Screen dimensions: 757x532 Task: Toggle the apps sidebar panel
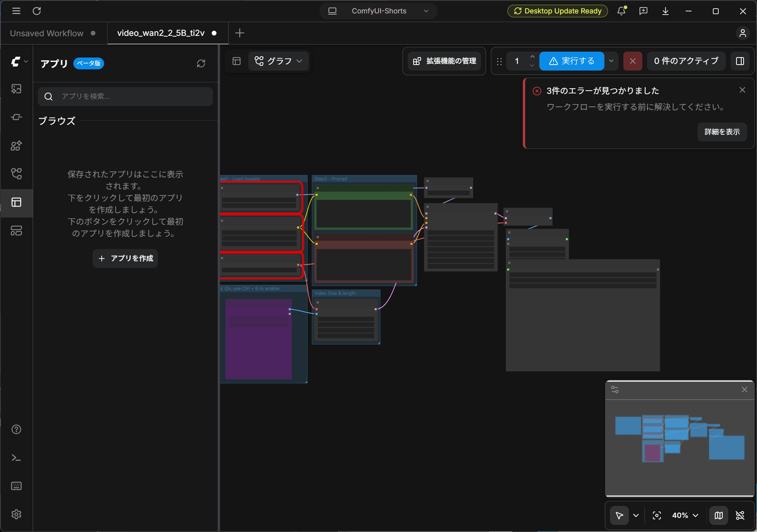tap(16, 203)
